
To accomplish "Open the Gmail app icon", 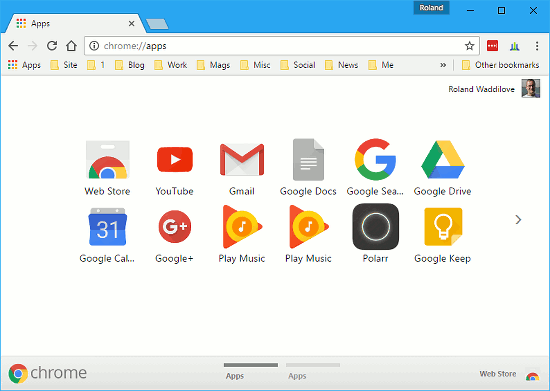I will click(x=242, y=160).
